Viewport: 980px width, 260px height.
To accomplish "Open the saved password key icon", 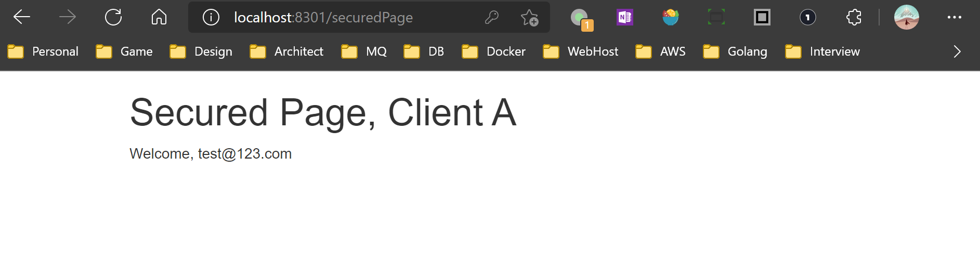I will click(491, 17).
